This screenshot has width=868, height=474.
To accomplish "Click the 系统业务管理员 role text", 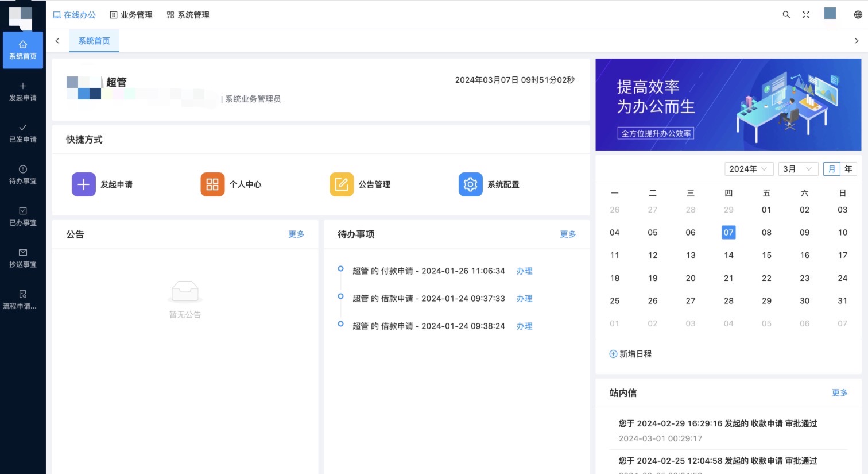I will [253, 99].
